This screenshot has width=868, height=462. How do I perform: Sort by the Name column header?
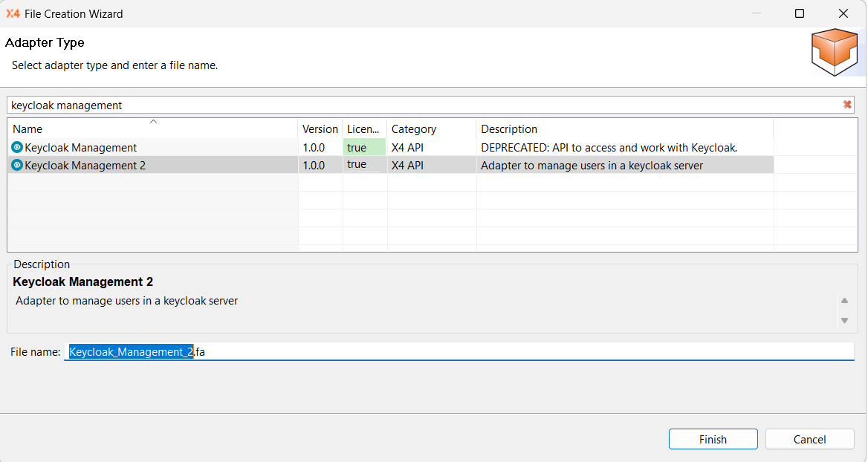coord(152,129)
